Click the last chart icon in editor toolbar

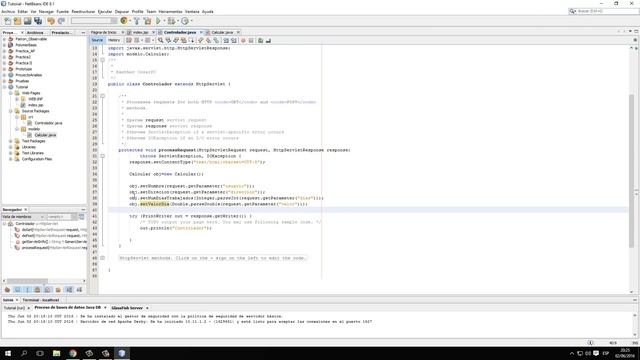tap(268, 40)
